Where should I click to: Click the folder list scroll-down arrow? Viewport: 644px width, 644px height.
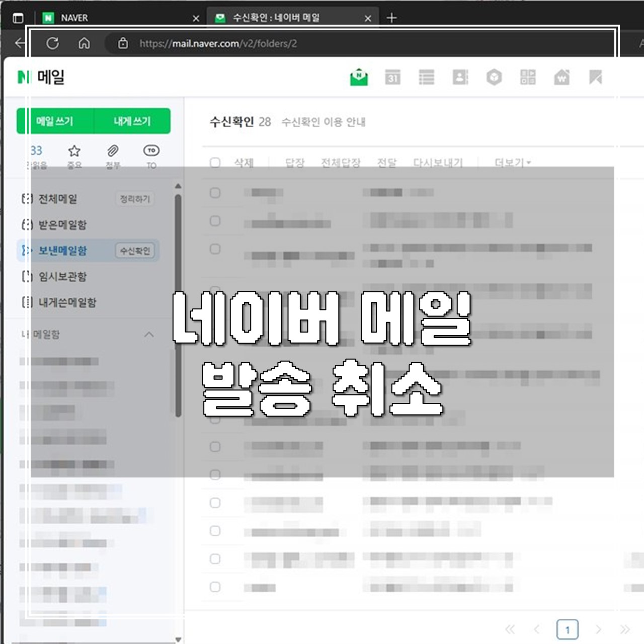tap(178, 639)
